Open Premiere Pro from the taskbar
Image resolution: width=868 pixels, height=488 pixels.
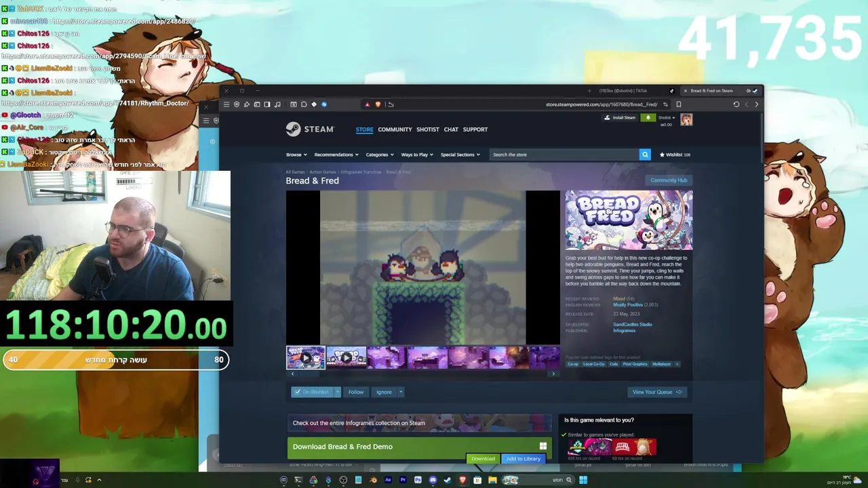tap(403, 480)
